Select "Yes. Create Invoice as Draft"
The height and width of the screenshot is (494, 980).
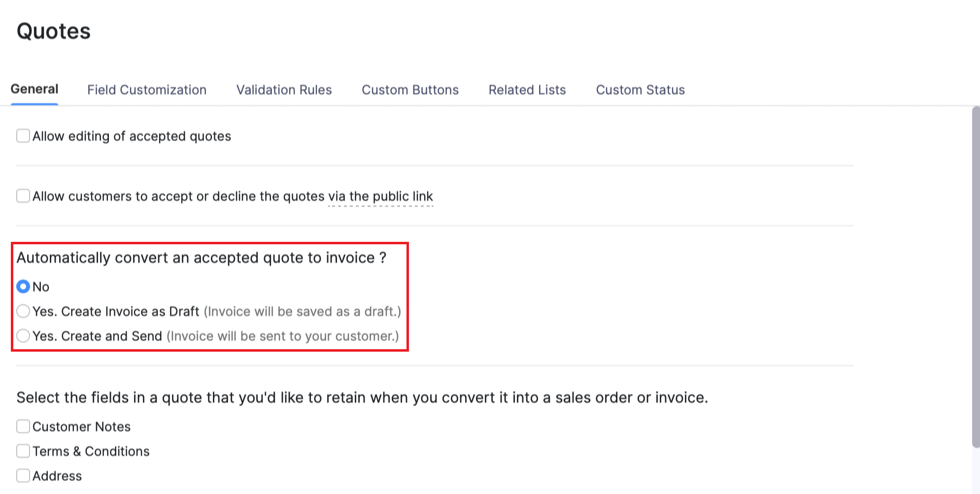coord(23,311)
